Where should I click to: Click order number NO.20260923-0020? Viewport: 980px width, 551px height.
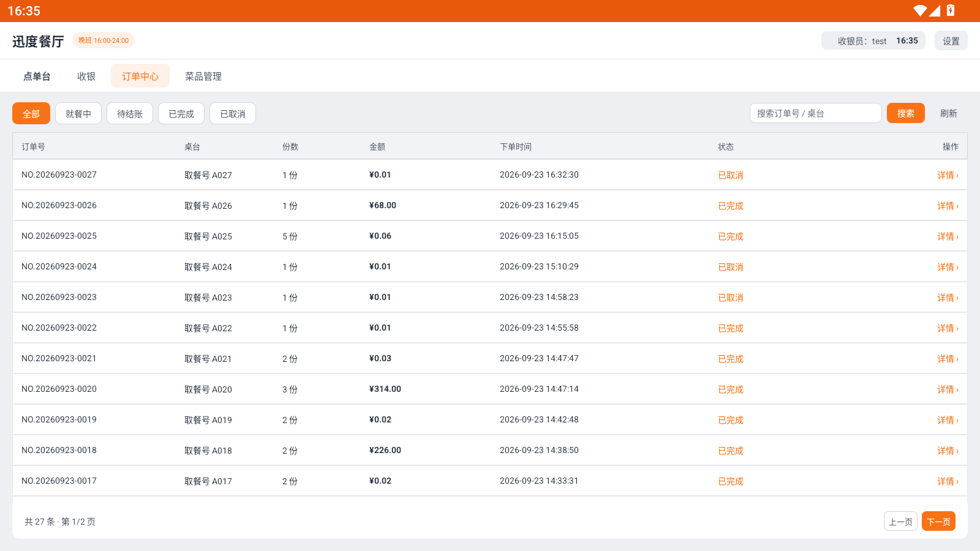59,389
